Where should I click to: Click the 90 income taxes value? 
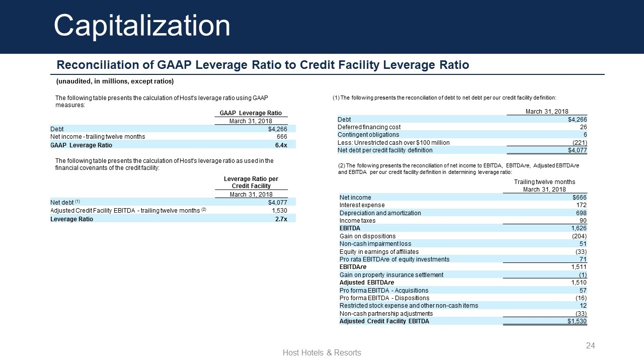[x=583, y=221]
